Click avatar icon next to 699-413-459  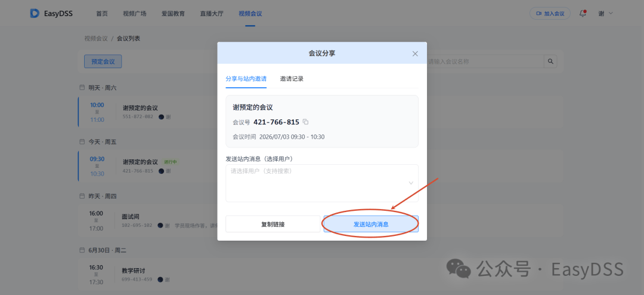pyautogui.click(x=160, y=279)
